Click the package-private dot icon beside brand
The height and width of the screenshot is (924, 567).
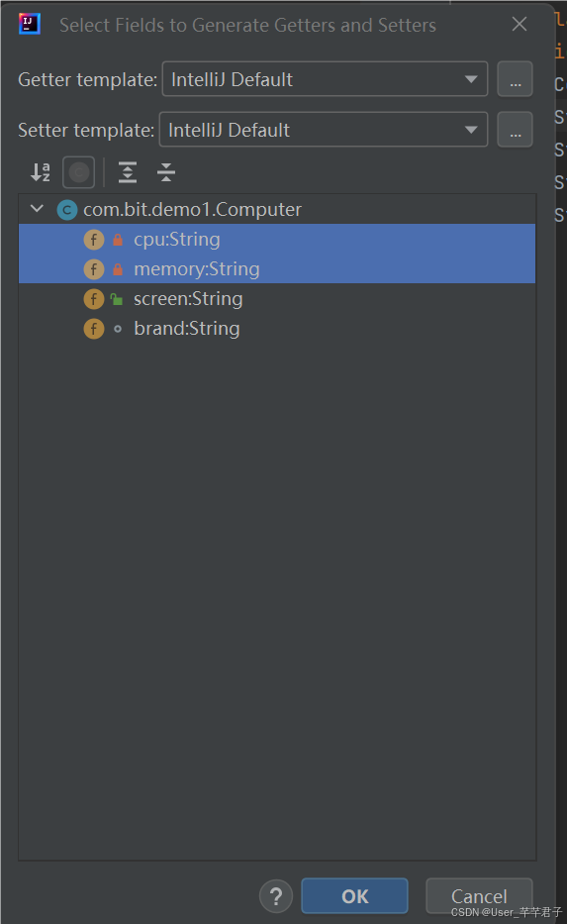118,329
